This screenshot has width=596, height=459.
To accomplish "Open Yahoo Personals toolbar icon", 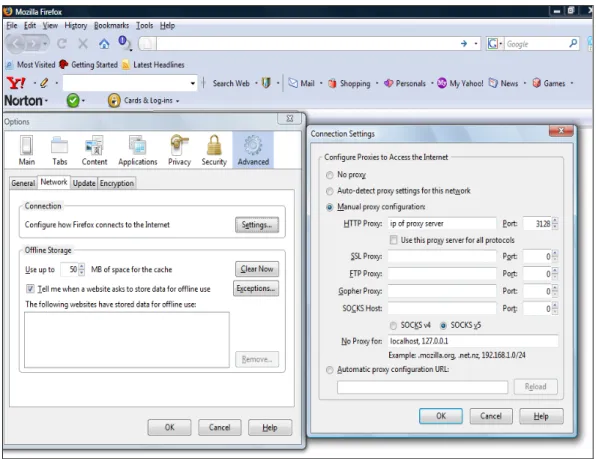I will pyautogui.click(x=388, y=83).
